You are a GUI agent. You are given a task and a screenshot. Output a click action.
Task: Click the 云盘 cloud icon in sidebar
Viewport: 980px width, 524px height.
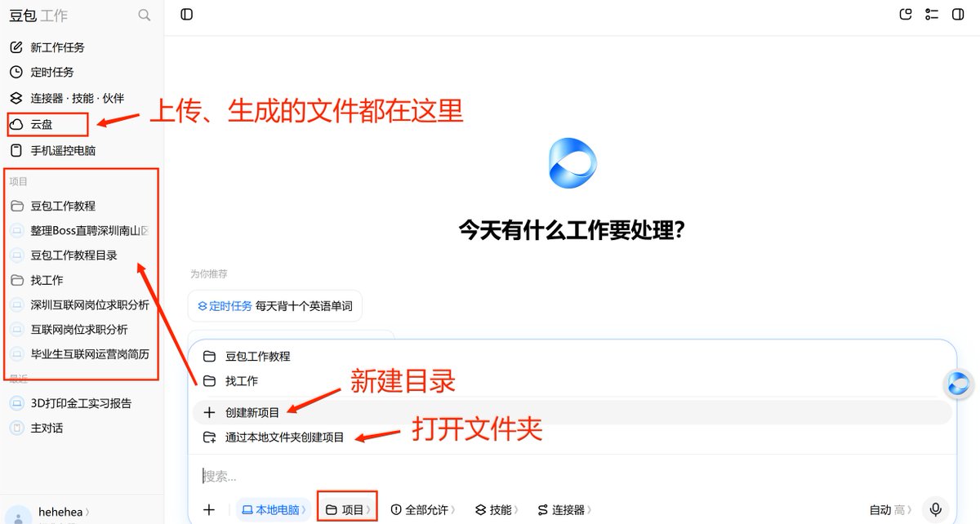click(16, 124)
